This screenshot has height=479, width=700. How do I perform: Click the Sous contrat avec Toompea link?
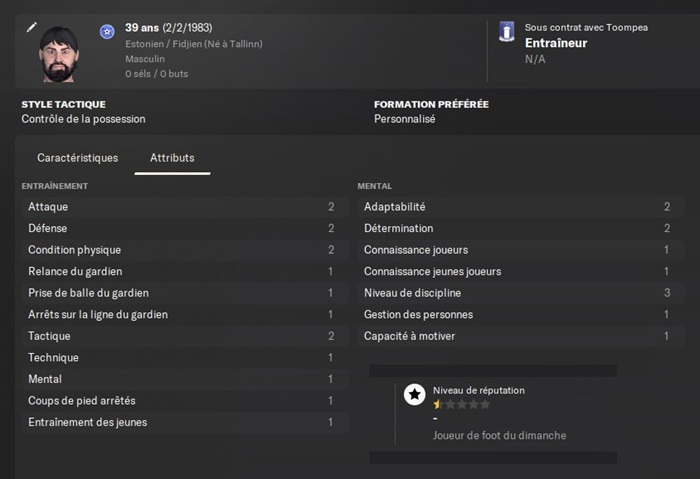click(586, 27)
